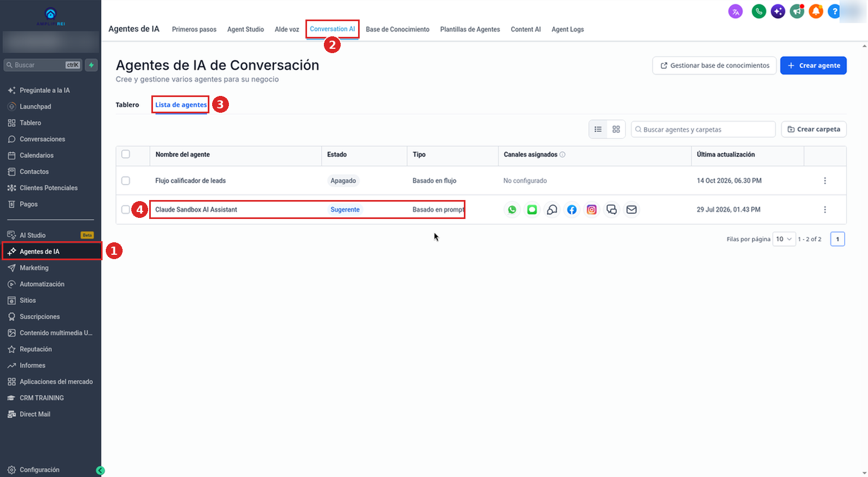868x477 pixels.
Task: Click the Sugerente status badge
Action: click(x=345, y=210)
